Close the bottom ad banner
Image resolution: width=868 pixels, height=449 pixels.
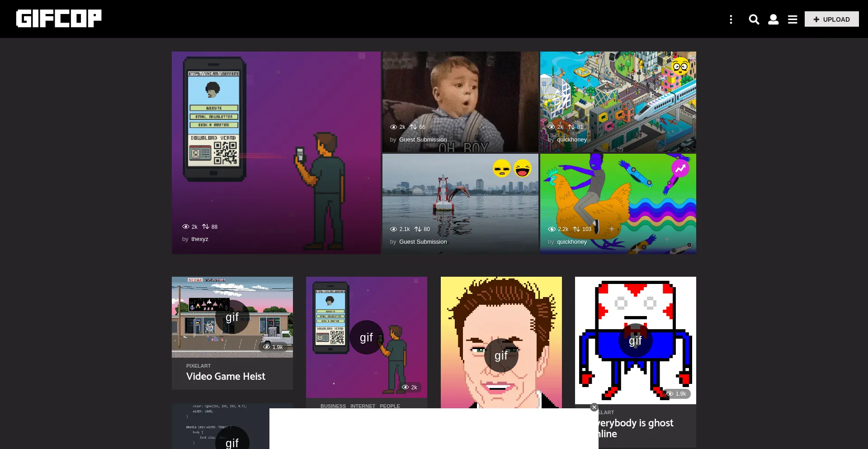pos(594,407)
